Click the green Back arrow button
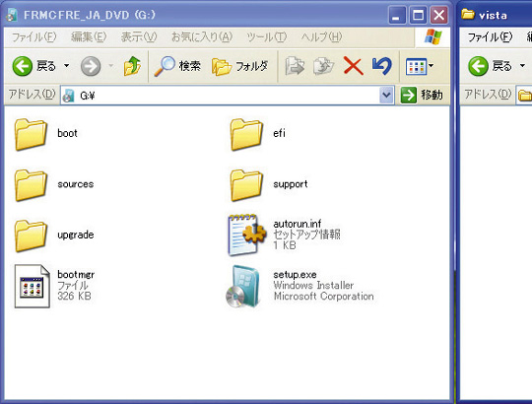The height and width of the screenshot is (404, 532). [23, 66]
